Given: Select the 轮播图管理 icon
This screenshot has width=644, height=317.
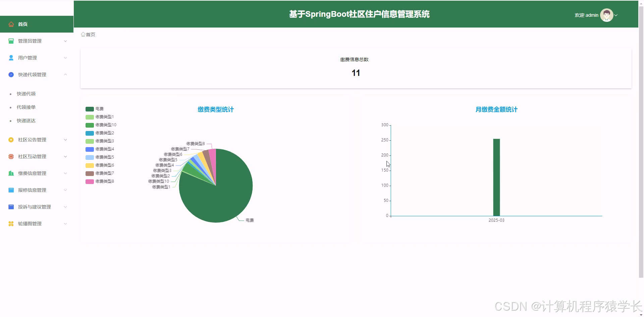Looking at the screenshot, I should [x=11, y=223].
